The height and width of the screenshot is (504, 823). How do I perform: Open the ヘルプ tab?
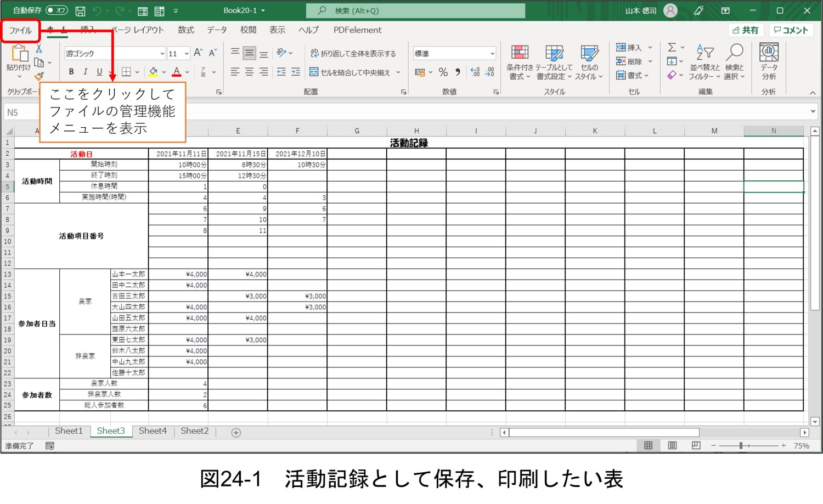(x=308, y=30)
